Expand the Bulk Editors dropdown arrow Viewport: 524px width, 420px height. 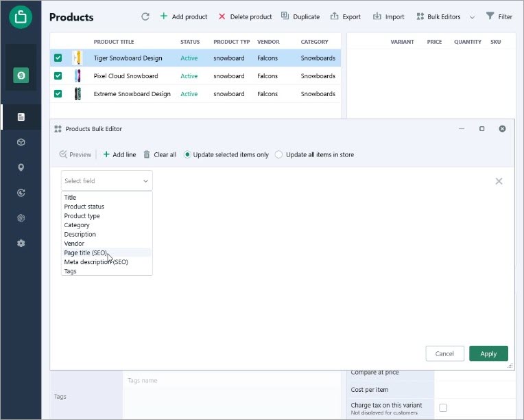point(472,17)
